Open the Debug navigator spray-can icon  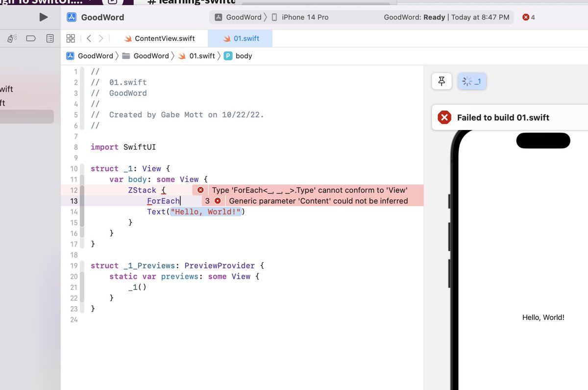pyautogui.click(x=12, y=38)
